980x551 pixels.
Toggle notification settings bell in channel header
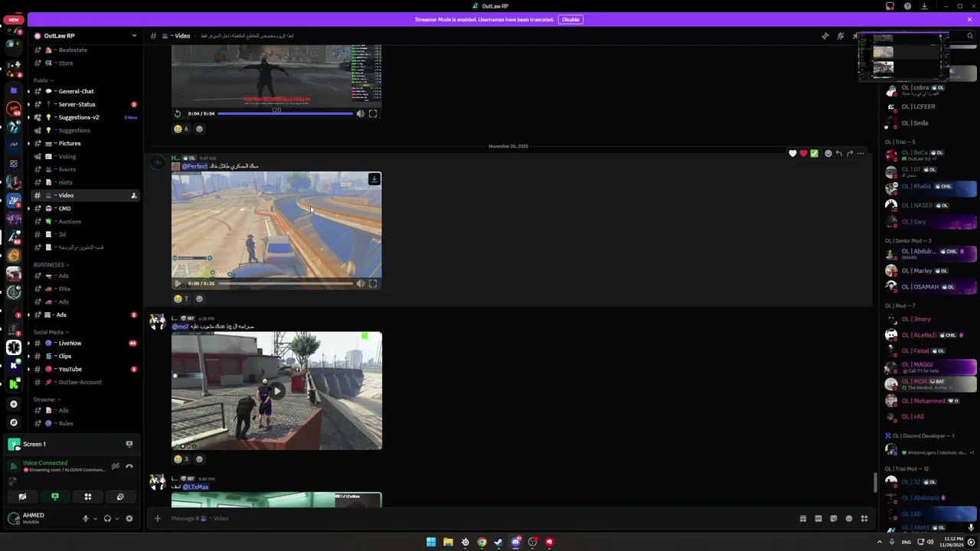pos(840,36)
